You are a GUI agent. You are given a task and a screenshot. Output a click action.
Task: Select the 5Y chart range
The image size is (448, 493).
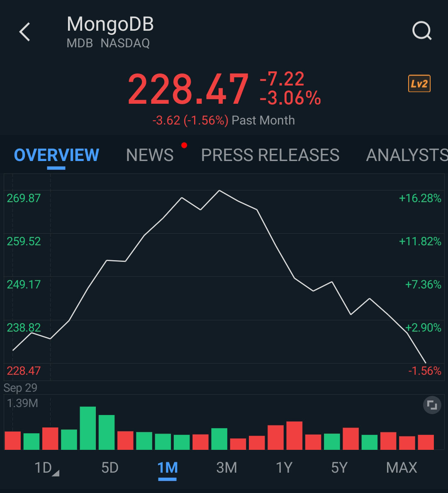pyautogui.click(x=339, y=468)
